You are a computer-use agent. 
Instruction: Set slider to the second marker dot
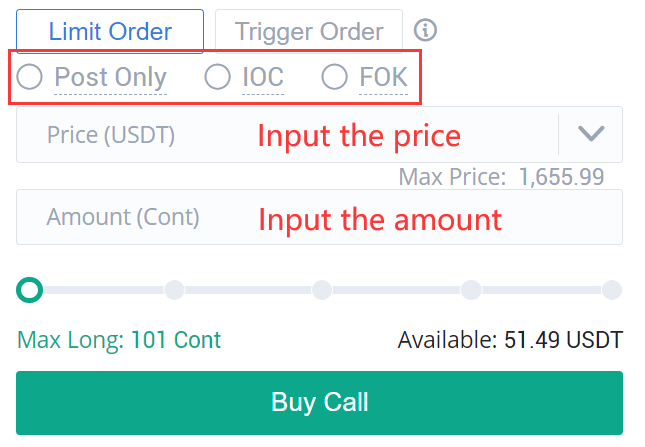174,290
